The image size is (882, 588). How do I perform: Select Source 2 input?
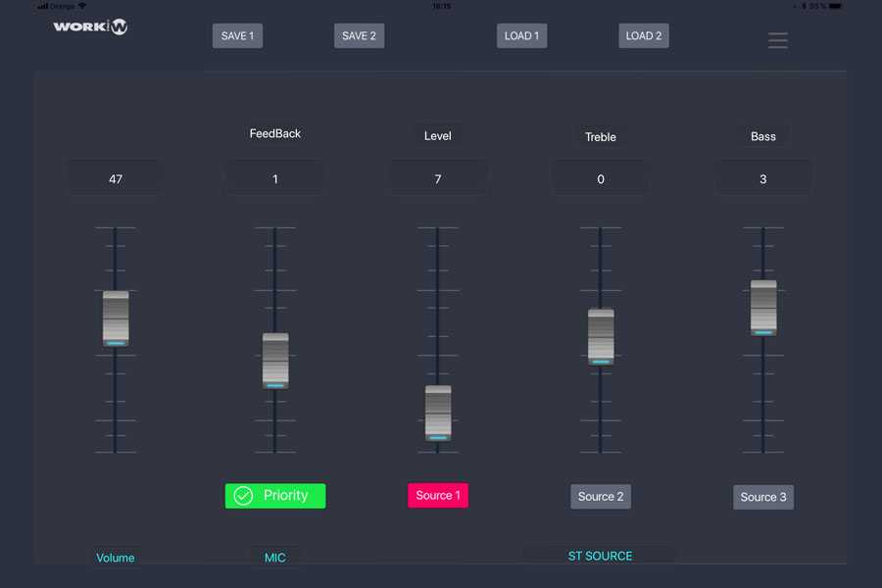click(x=601, y=497)
